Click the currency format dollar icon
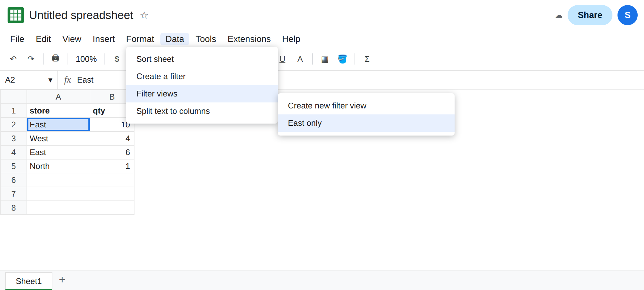This screenshot has height=290, width=644. pos(117,59)
